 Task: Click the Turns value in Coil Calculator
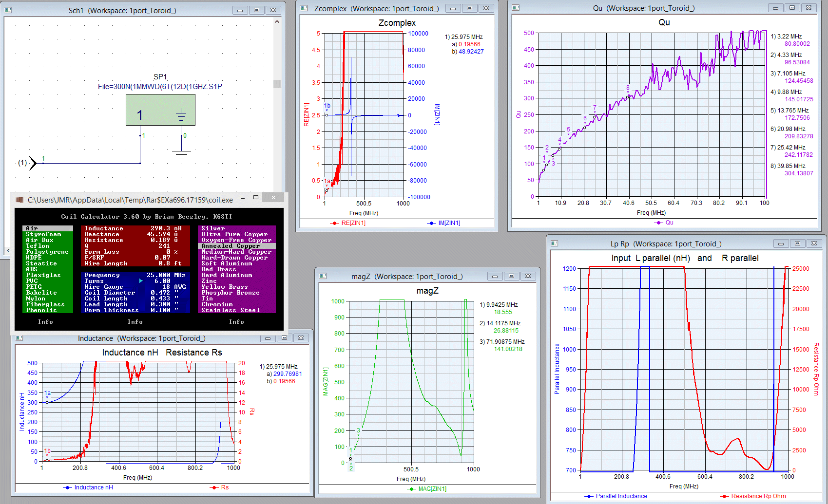point(162,281)
